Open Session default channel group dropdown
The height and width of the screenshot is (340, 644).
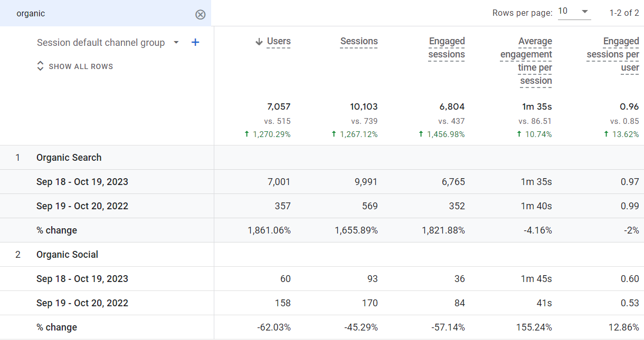coord(176,43)
